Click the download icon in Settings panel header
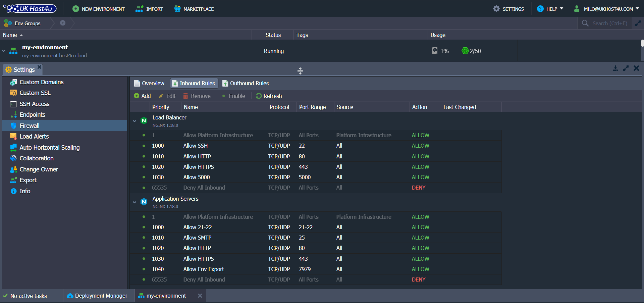 (x=615, y=68)
